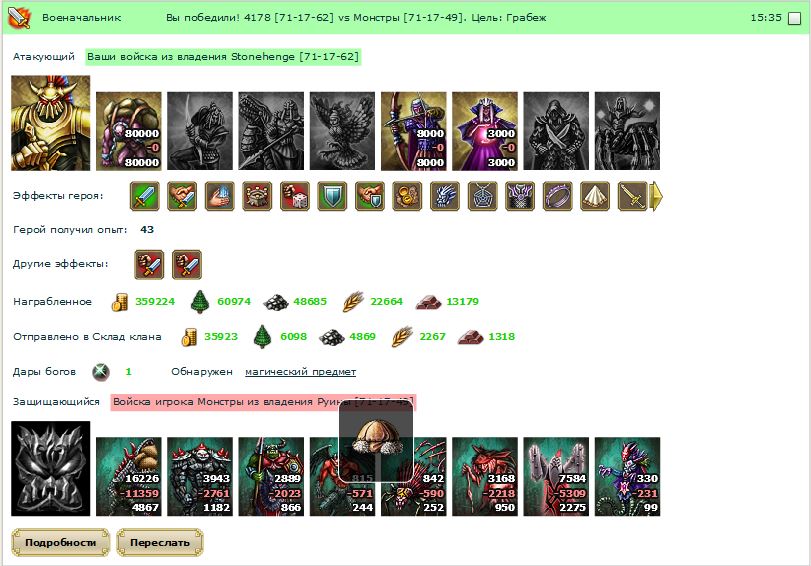
Task: Select the fortress castle effect icon
Action: (257, 196)
